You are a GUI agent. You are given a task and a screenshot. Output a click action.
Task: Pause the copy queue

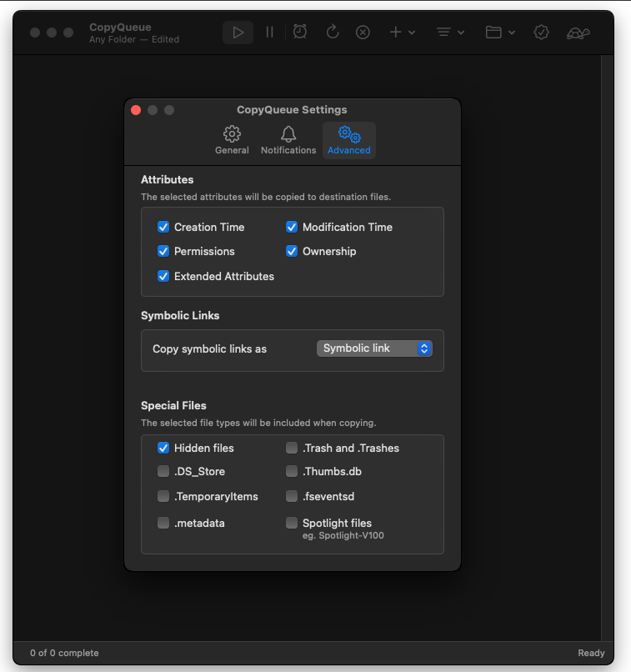click(269, 33)
